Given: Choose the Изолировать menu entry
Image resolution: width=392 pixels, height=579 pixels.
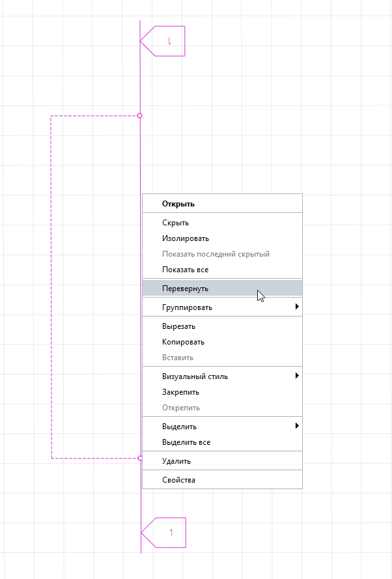Looking at the screenshot, I should [185, 238].
